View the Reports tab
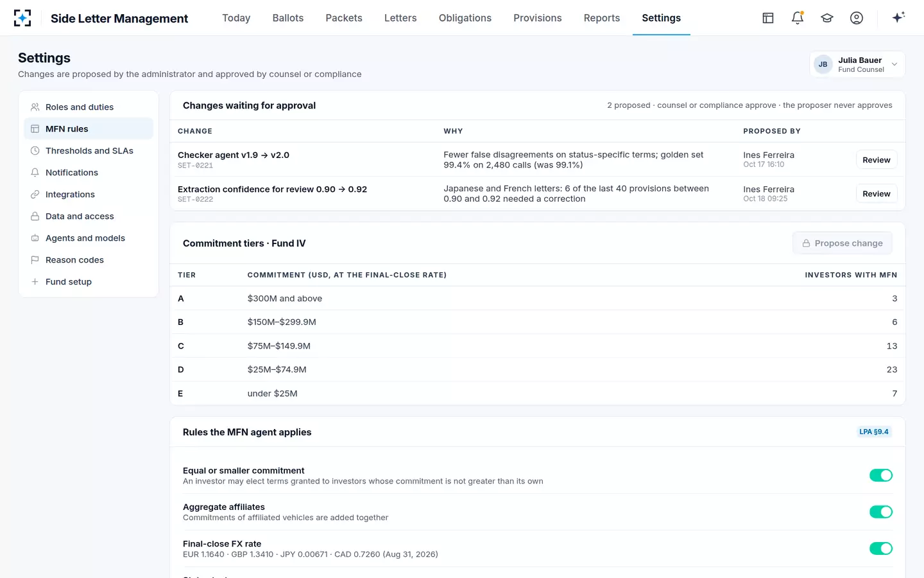The image size is (924, 578). coord(602,18)
